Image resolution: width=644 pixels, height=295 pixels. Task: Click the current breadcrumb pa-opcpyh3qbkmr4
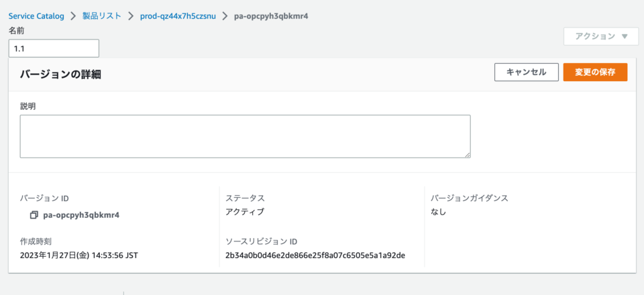[271, 16]
